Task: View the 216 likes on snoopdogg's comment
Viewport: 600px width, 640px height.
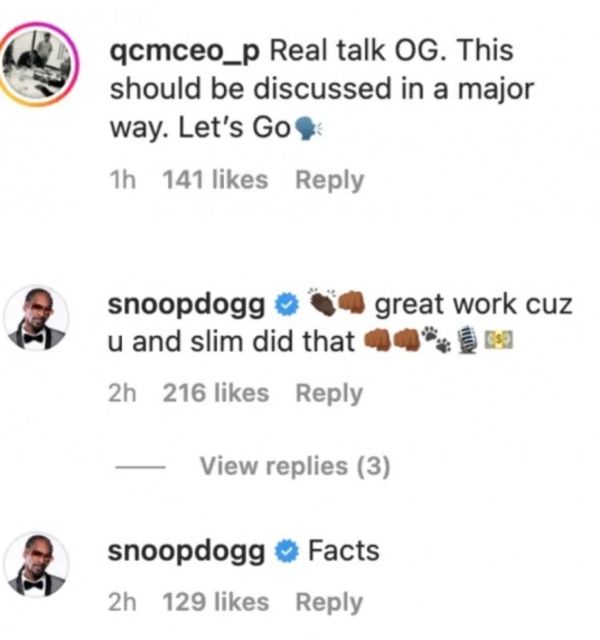Action: point(216,393)
